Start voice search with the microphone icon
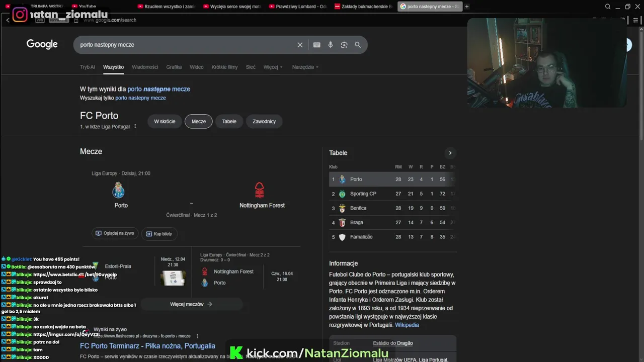This screenshot has width=644, height=362. click(x=331, y=45)
